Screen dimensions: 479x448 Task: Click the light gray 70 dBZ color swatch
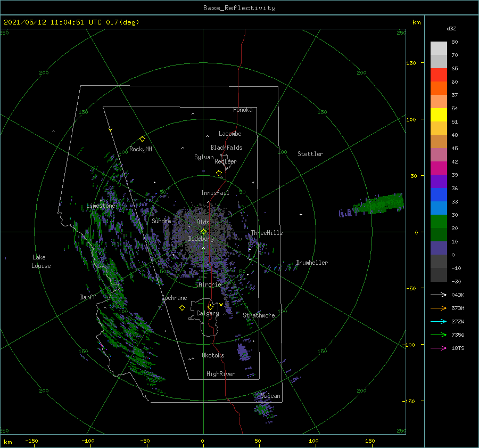[x=439, y=48]
